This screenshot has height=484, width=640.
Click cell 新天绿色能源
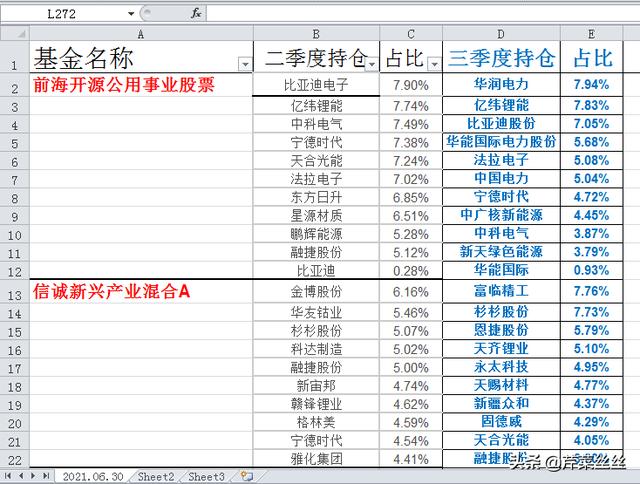[x=501, y=251]
